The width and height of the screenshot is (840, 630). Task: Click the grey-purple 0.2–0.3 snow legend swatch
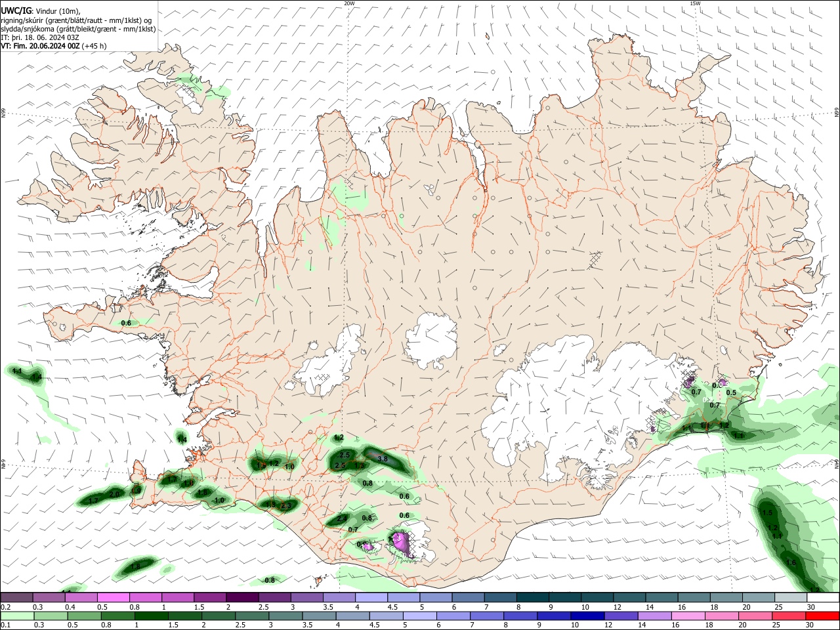click(x=17, y=598)
